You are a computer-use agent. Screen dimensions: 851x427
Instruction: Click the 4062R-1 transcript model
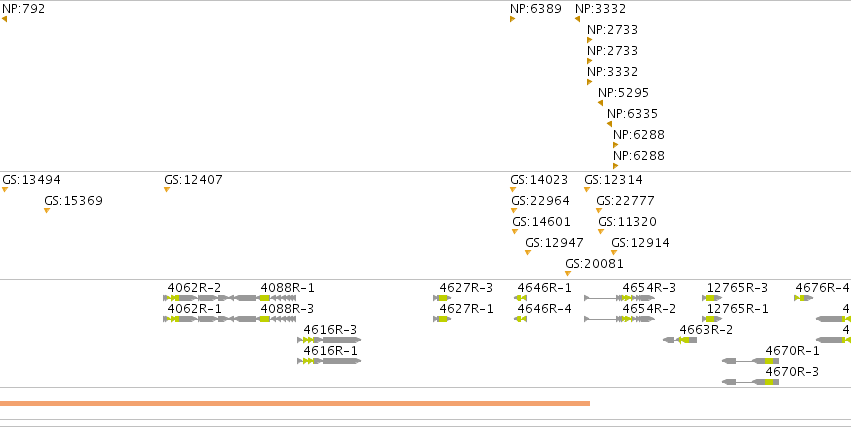(x=195, y=319)
